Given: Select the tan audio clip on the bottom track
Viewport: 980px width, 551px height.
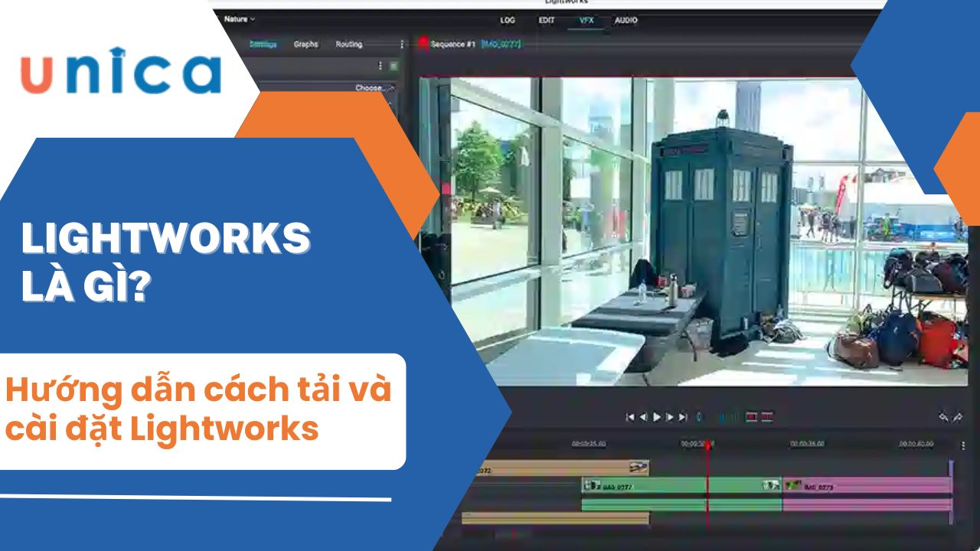Looking at the screenshot, I should click(x=555, y=518).
